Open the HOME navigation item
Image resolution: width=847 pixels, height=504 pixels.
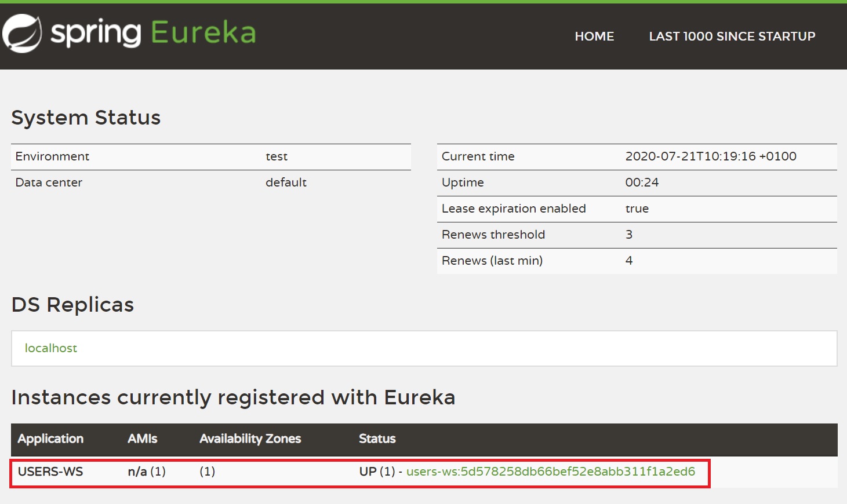coord(594,36)
